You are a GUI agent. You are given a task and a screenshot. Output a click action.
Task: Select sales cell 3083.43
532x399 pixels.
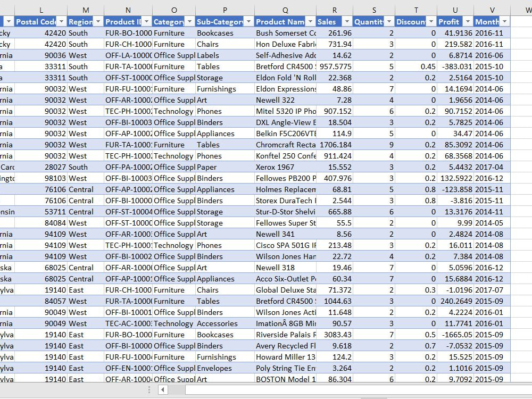coord(335,335)
